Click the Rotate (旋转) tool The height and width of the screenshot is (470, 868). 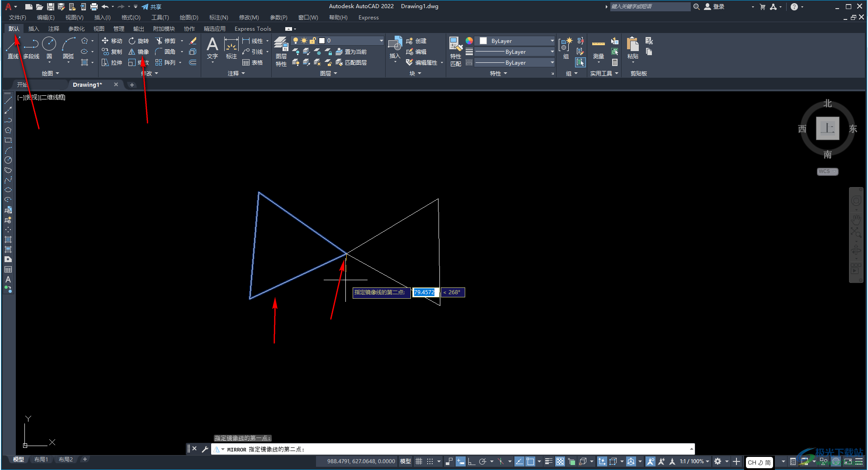click(x=138, y=41)
